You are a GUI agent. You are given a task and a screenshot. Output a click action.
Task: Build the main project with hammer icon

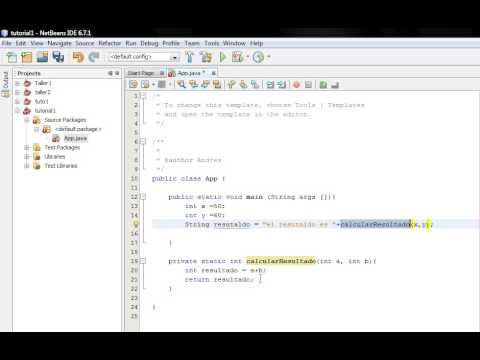[190, 57]
